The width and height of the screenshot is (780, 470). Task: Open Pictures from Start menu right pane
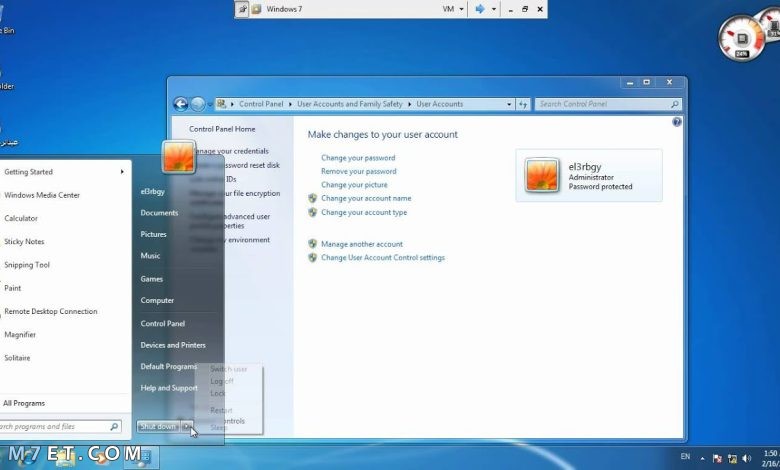pos(153,234)
